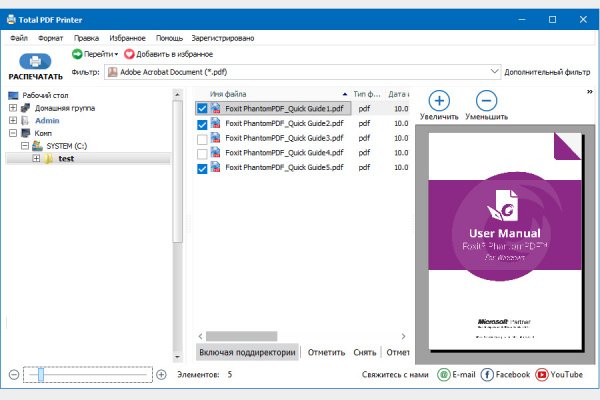Expand the Admin tree node
This screenshot has height=400, width=600.
tap(13, 121)
